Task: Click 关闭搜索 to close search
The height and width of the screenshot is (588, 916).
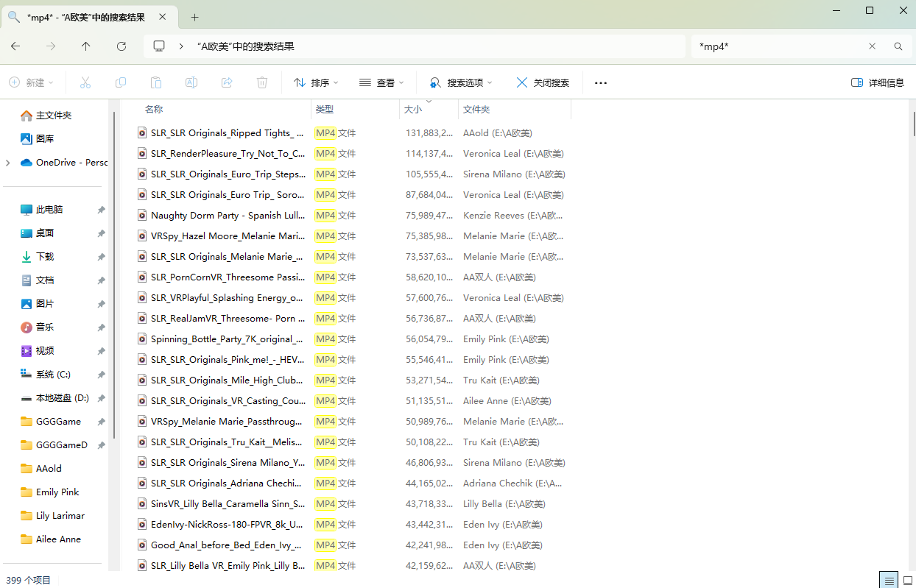Action: [543, 82]
